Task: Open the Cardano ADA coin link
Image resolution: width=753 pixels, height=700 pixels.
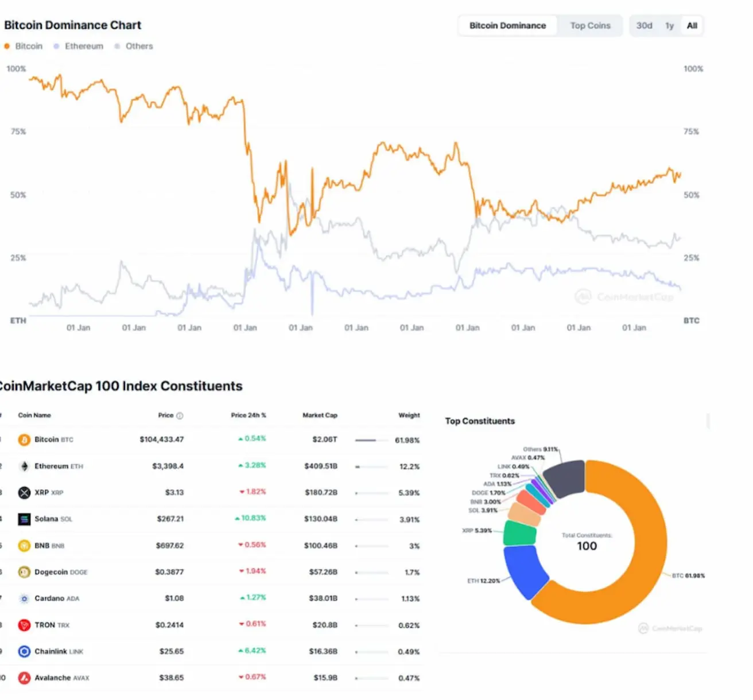Action: click(57, 598)
